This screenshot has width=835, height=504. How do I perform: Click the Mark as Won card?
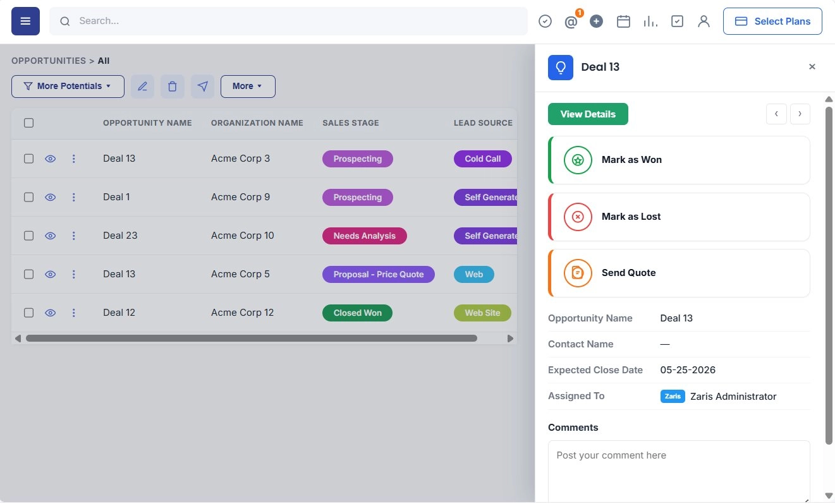(x=679, y=160)
